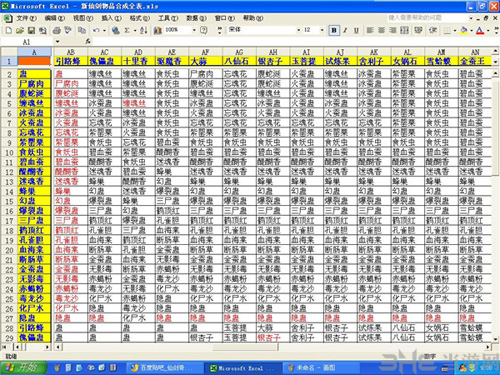Screen dimensions: 500x375
Task: Click the horizontal scrollbar thumb
Action: click(x=245, y=347)
